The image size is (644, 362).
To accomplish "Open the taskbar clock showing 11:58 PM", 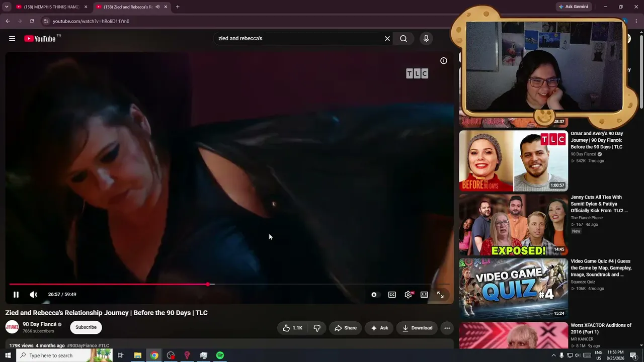I will click(x=615, y=355).
